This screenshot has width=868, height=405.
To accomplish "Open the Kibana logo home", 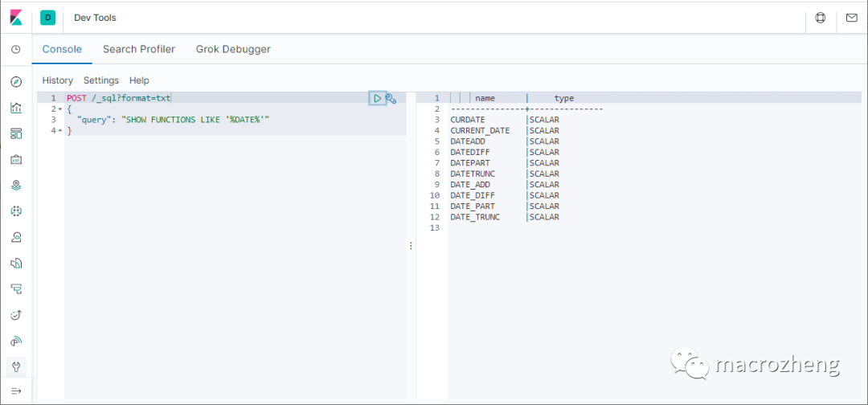I will (16, 17).
